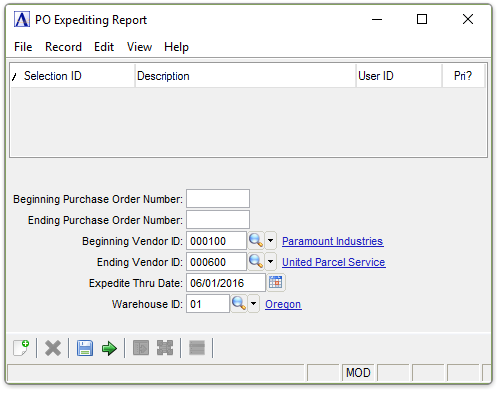Image resolution: width=501 pixels, height=393 pixels.
Task: Click the User ID column header
Action: [x=399, y=76]
